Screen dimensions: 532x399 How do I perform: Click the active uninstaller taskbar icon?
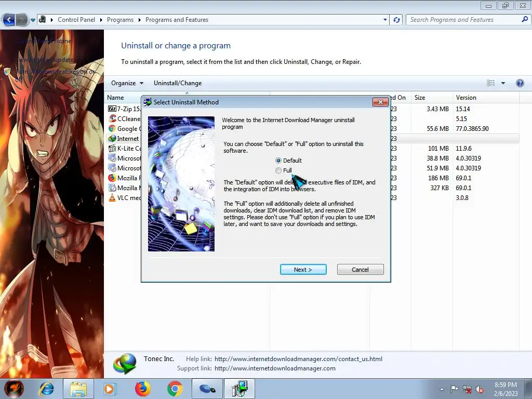pyautogui.click(x=240, y=389)
